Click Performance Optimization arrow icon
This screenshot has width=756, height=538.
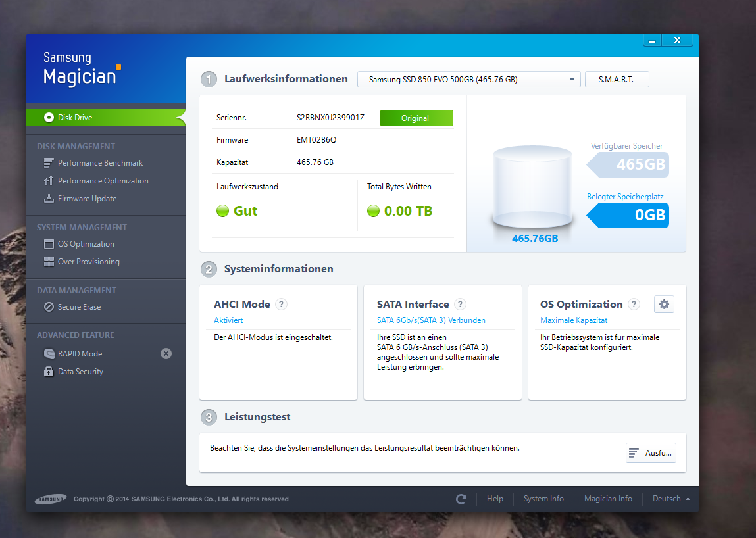point(49,181)
